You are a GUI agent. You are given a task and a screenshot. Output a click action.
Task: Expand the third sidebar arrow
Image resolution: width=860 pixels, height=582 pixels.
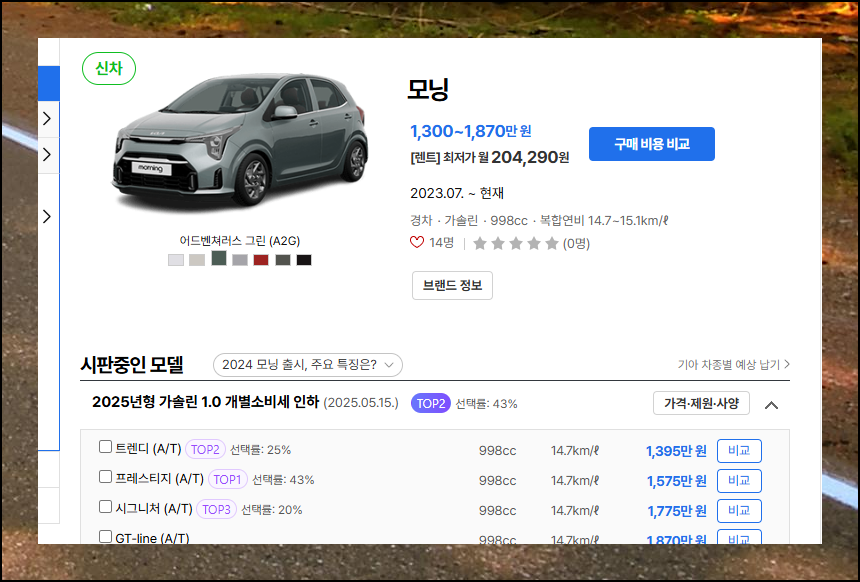(x=47, y=216)
